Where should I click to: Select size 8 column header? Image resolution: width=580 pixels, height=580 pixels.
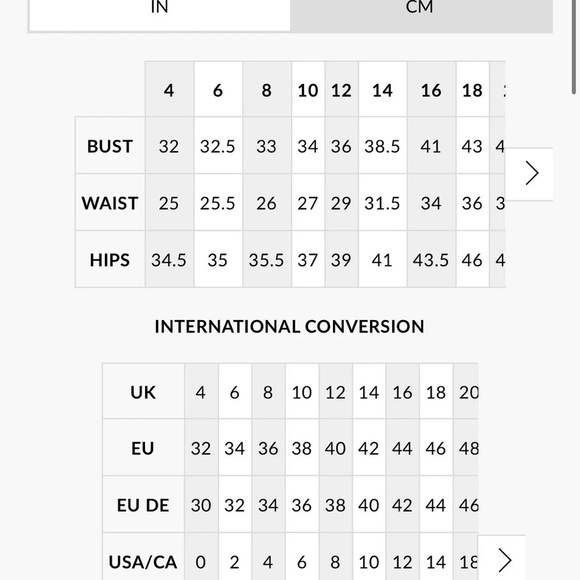pos(267,89)
